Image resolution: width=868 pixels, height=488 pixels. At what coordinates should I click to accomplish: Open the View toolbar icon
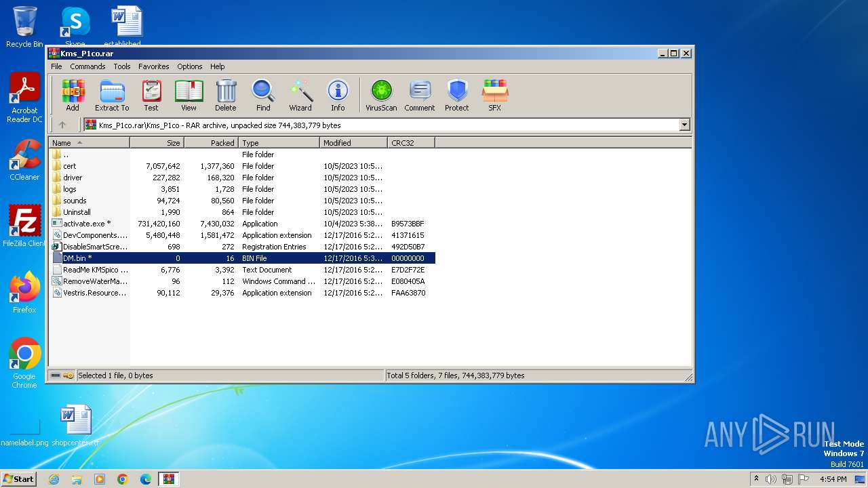point(189,96)
